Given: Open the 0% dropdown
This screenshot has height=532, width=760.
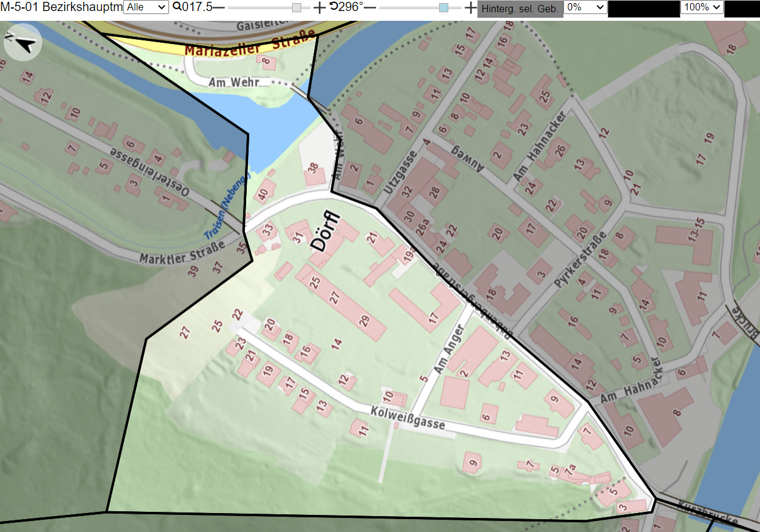Looking at the screenshot, I should tap(585, 7).
